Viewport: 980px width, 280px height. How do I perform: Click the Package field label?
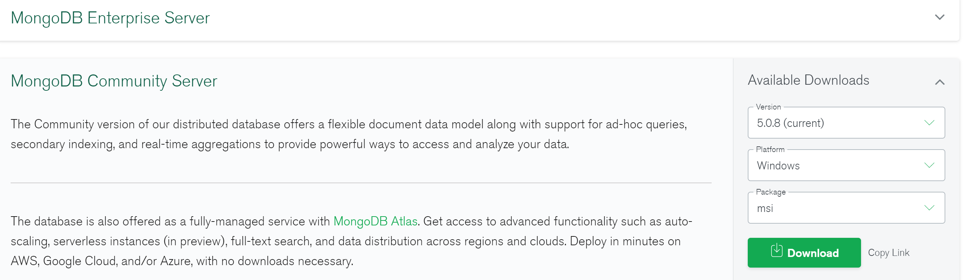(770, 192)
